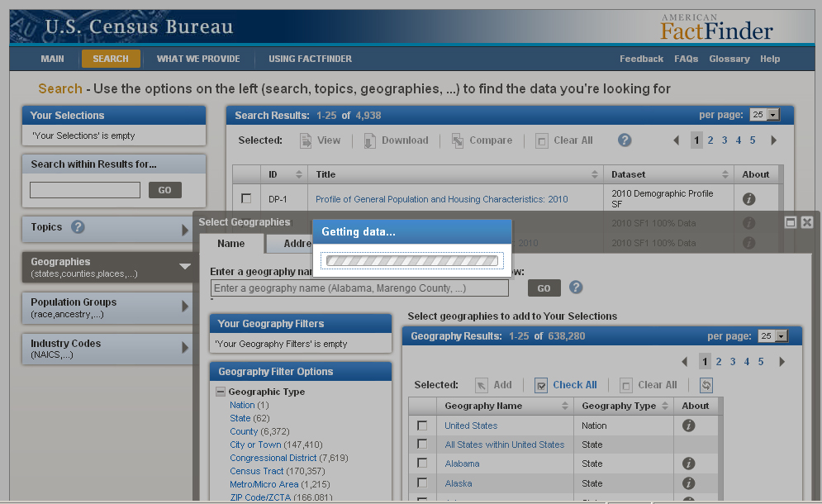This screenshot has width=822, height=504.
Task: Filter by Census Tract geographic type
Action: coord(256,471)
